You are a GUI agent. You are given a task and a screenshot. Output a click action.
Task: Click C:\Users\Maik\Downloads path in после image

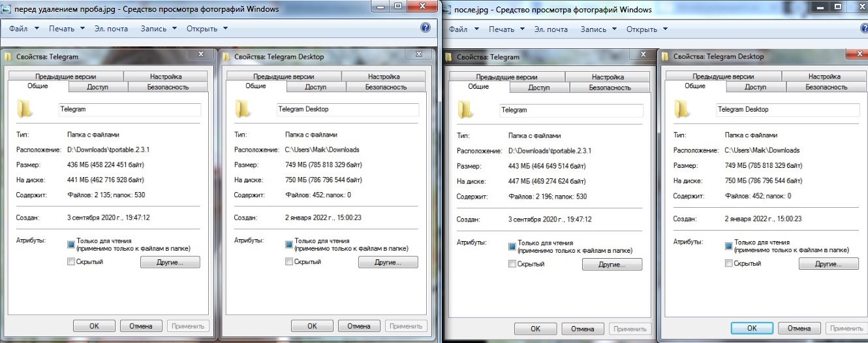(762, 151)
